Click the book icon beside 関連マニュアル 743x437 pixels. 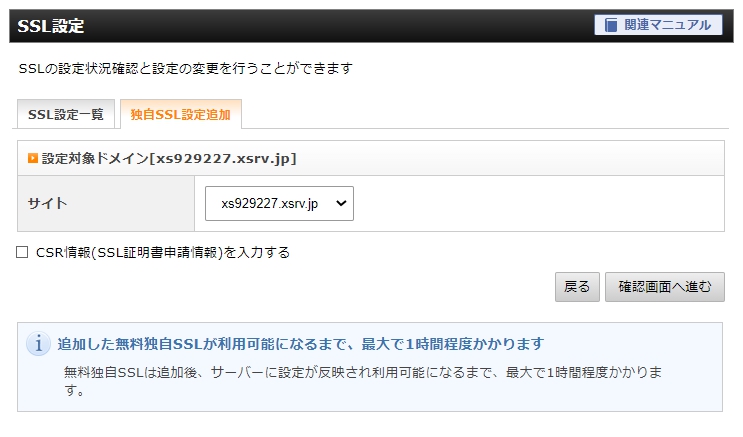[611, 25]
